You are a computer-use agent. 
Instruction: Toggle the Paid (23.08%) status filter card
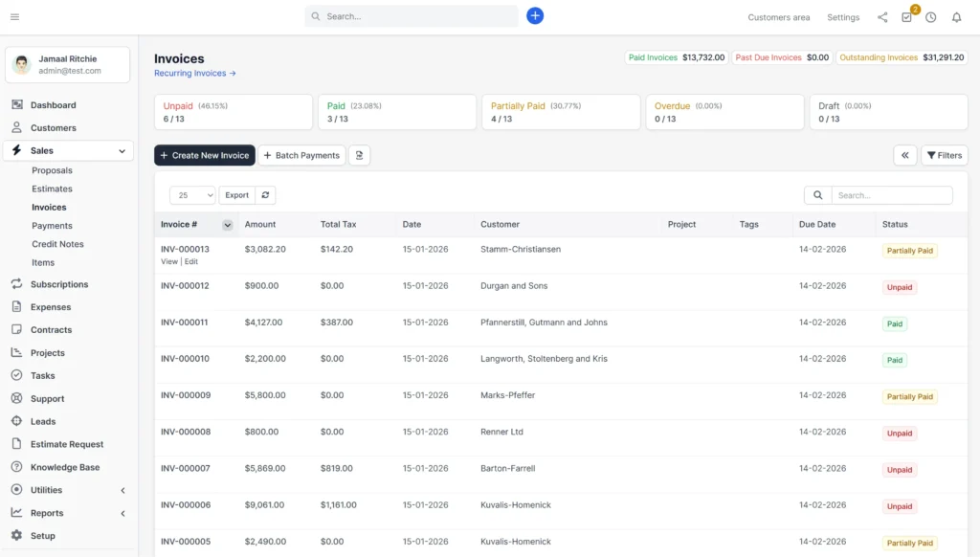[x=396, y=111]
